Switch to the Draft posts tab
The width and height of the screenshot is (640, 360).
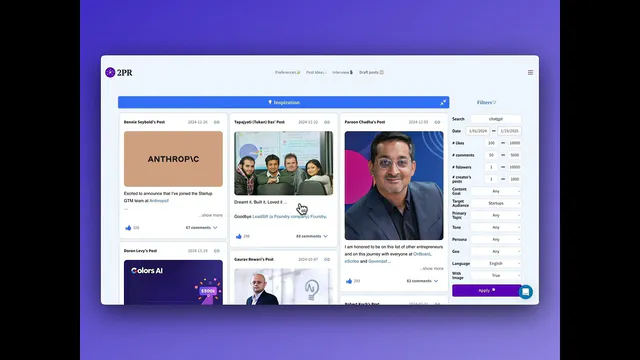click(x=371, y=72)
